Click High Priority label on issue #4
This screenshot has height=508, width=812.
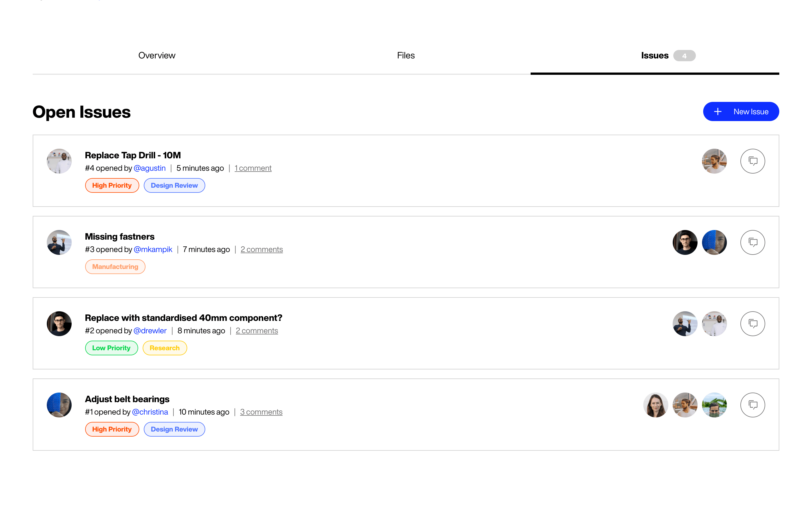112,185
